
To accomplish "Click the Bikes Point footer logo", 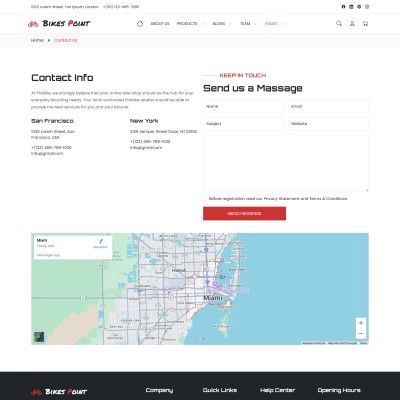I will [59, 392].
